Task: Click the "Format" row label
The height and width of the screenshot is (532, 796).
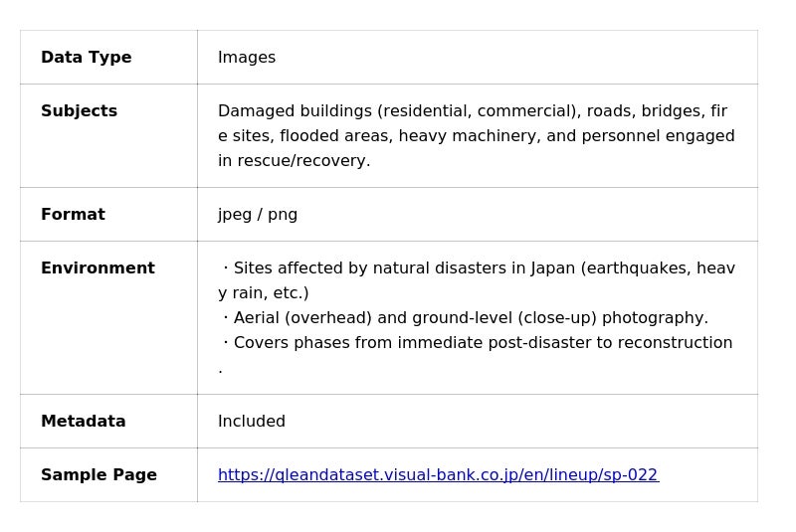Action: click(x=73, y=215)
